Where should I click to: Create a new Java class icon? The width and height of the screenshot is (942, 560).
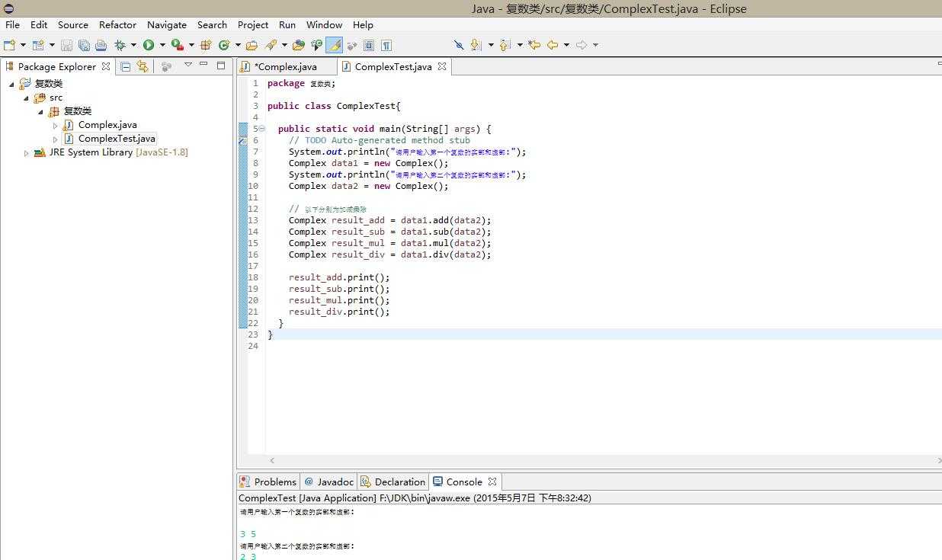pyautogui.click(x=223, y=45)
